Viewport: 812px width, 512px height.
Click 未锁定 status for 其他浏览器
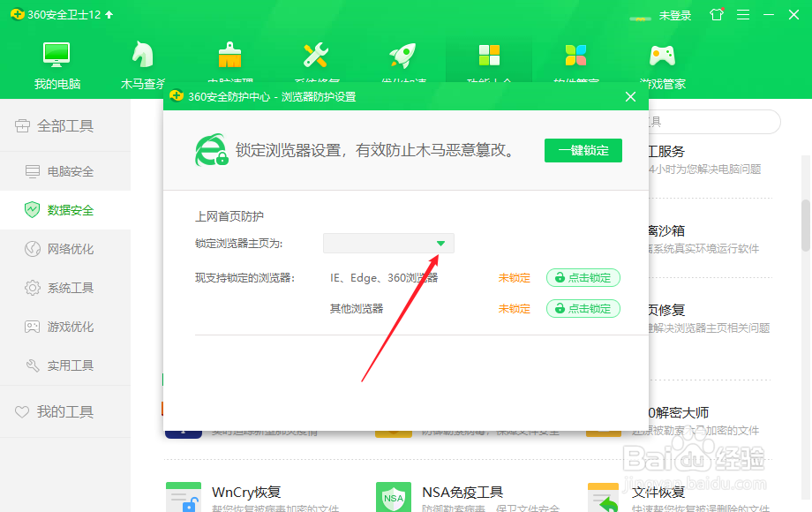tap(515, 309)
